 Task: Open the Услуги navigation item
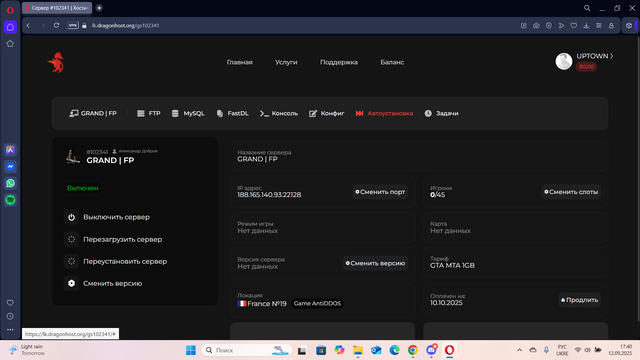pos(286,62)
